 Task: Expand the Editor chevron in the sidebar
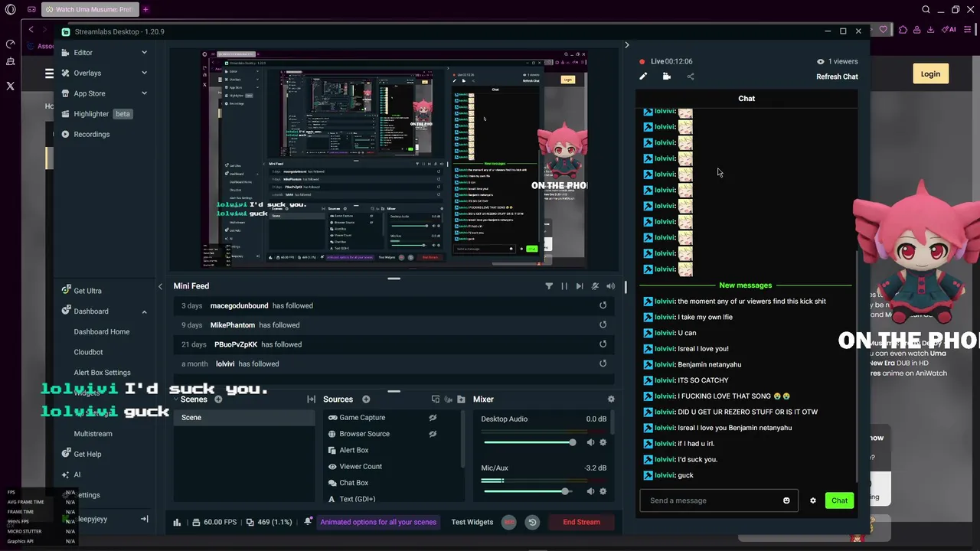point(144,53)
